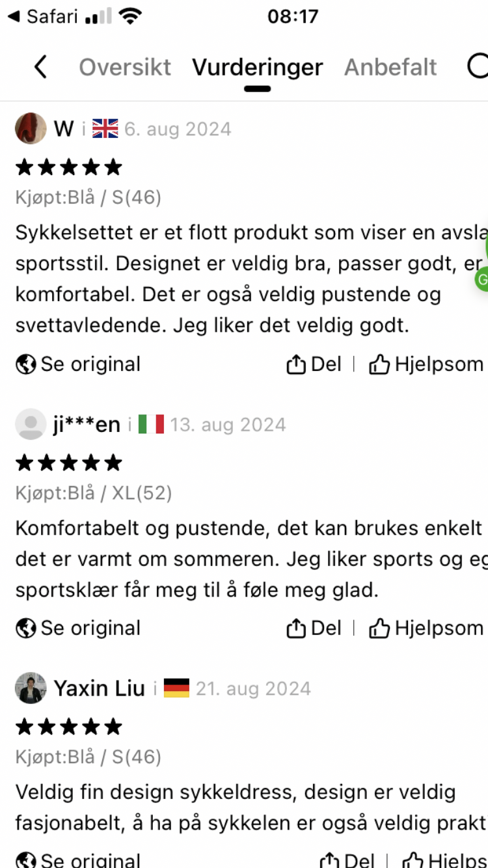Switch to the Oversikt tab
488x868 pixels.
[x=125, y=67]
